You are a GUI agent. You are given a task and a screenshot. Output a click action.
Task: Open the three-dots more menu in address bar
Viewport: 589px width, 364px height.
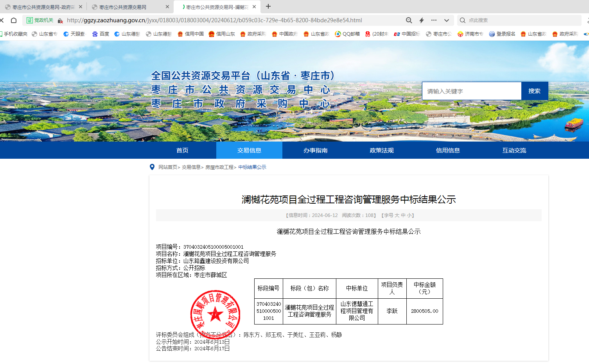[434, 20]
